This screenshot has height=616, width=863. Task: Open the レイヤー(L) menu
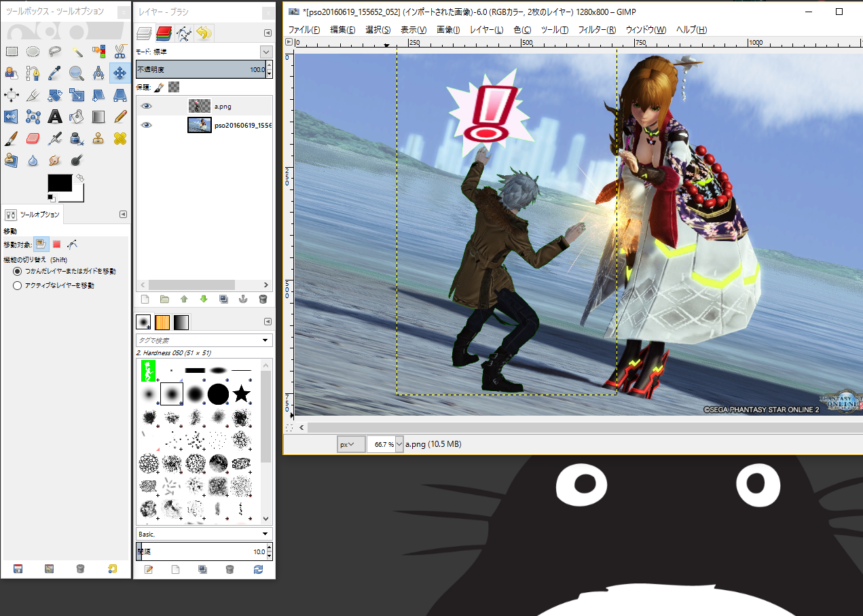tap(487, 30)
